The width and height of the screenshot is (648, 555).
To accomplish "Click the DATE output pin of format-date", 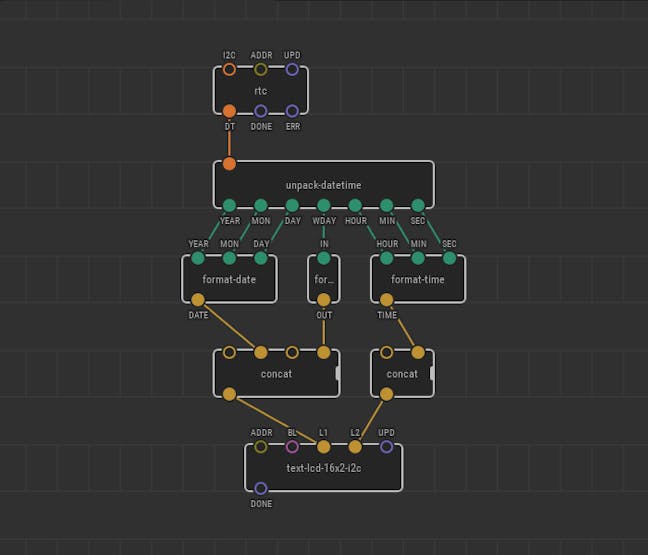I will 198,300.
